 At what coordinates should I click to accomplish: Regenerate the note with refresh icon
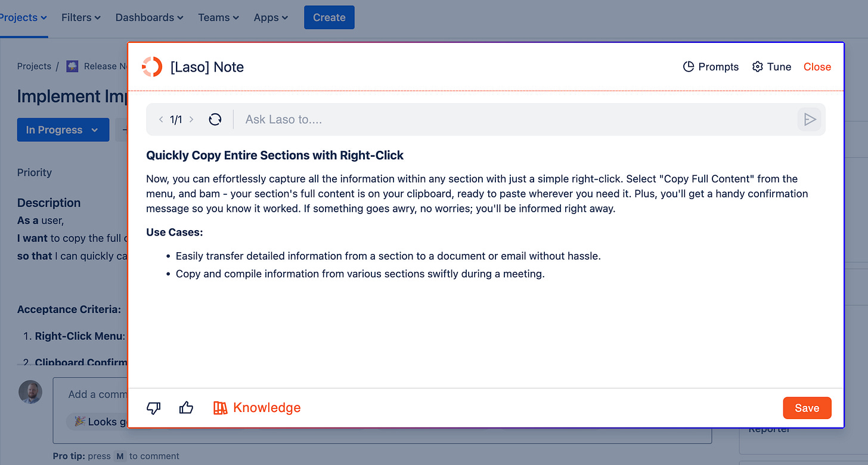(215, 119)
